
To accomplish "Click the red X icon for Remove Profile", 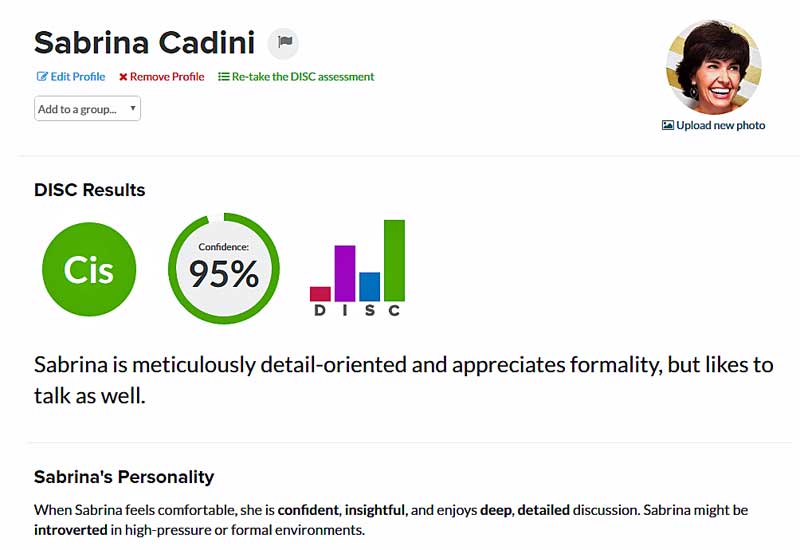I will (123, 77).
